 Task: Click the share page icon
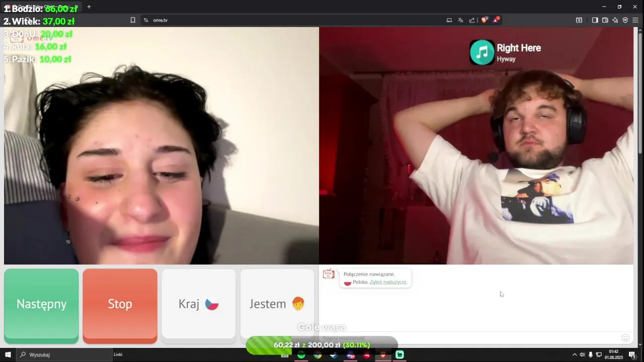(472, 20)
